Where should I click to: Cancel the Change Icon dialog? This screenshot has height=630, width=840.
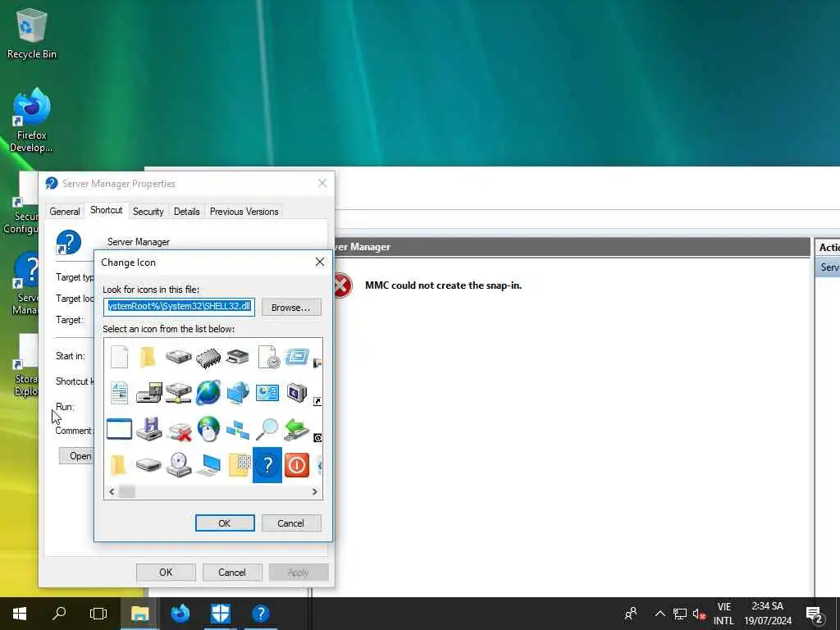coord(291,523)
